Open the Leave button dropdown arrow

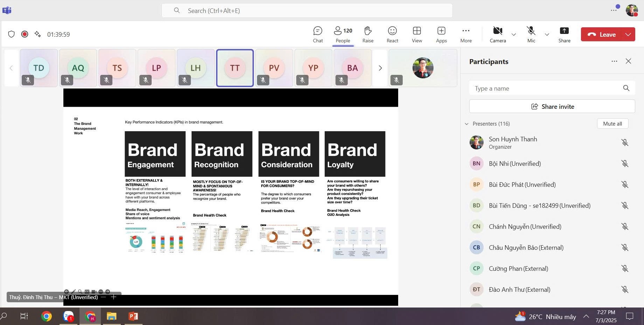point(628,34)
